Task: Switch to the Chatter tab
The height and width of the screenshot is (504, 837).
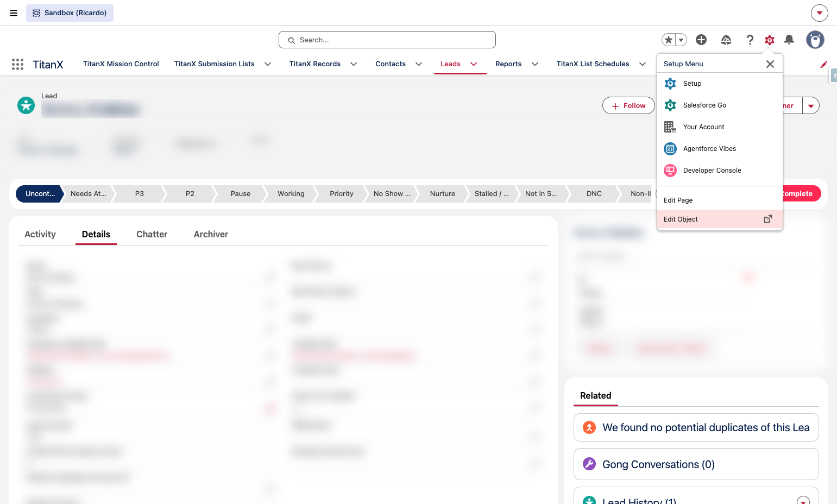Action: click(152, 235)
